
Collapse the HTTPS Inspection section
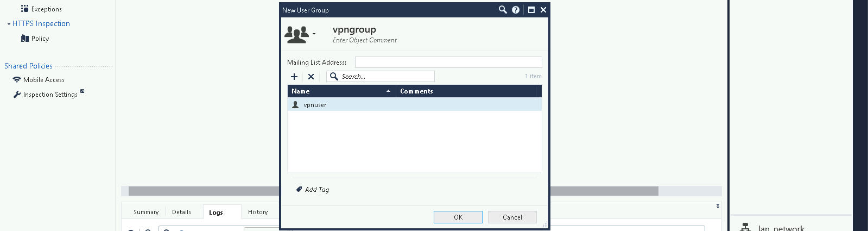pyautogui.click(x=9, y=24)
